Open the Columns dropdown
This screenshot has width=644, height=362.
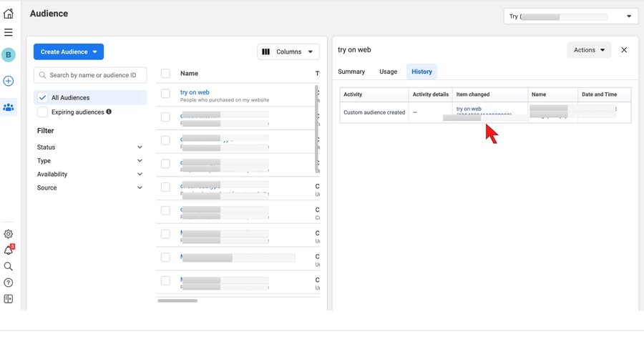point(288,52)
